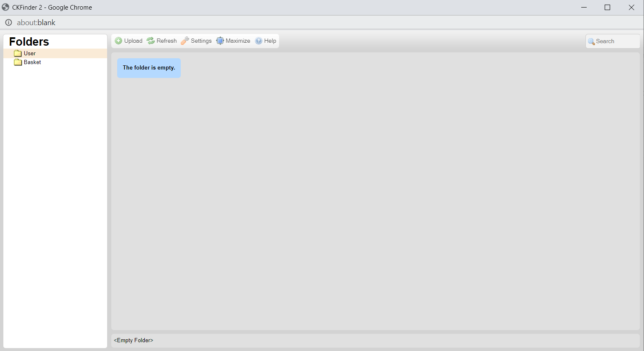Click the Folders panel heading
The image size is (644, 351).
[x=29, y=41]
